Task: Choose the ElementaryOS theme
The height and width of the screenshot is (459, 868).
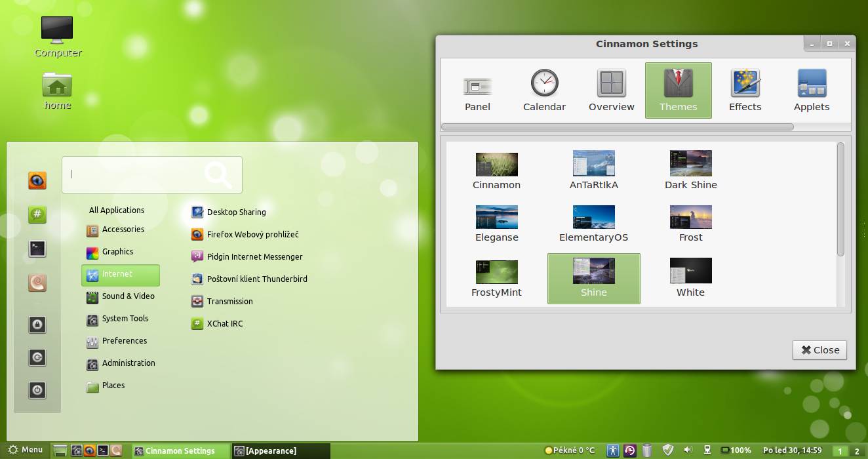Action: 593,224
